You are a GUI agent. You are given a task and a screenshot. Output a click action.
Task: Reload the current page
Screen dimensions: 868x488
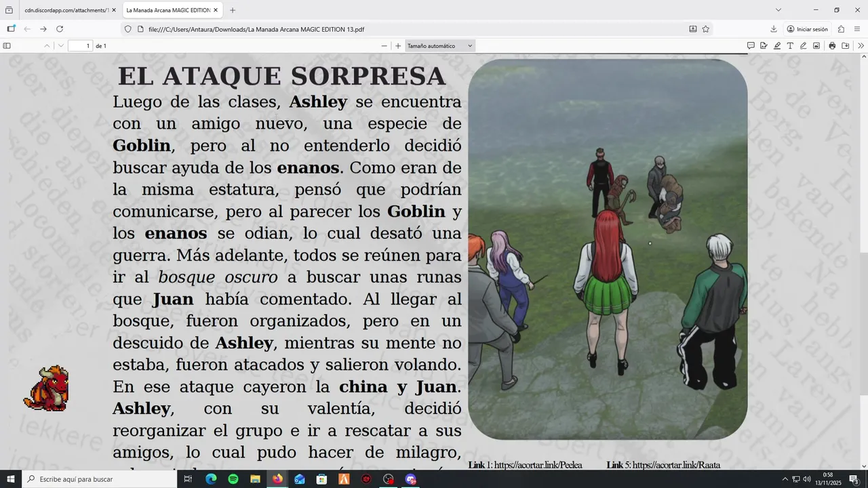pyautogui.click(x=60, y=29)
